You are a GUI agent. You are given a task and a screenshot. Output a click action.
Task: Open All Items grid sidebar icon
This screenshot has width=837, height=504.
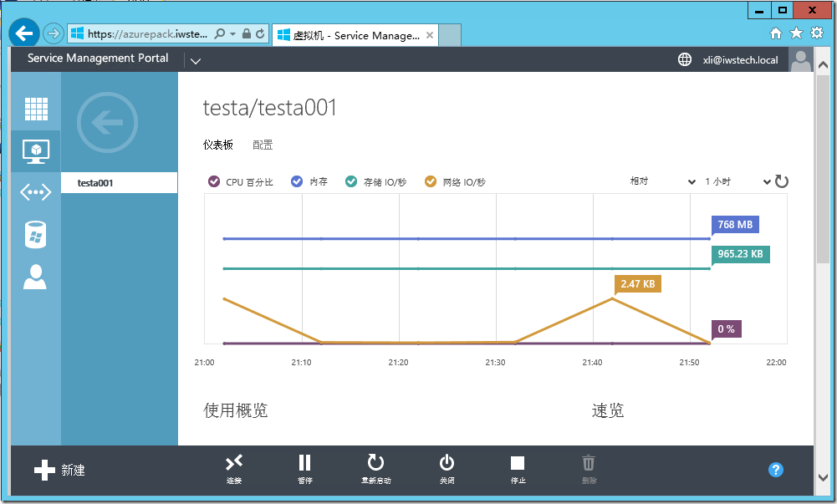pyautogui.click(x=36, y=109)
